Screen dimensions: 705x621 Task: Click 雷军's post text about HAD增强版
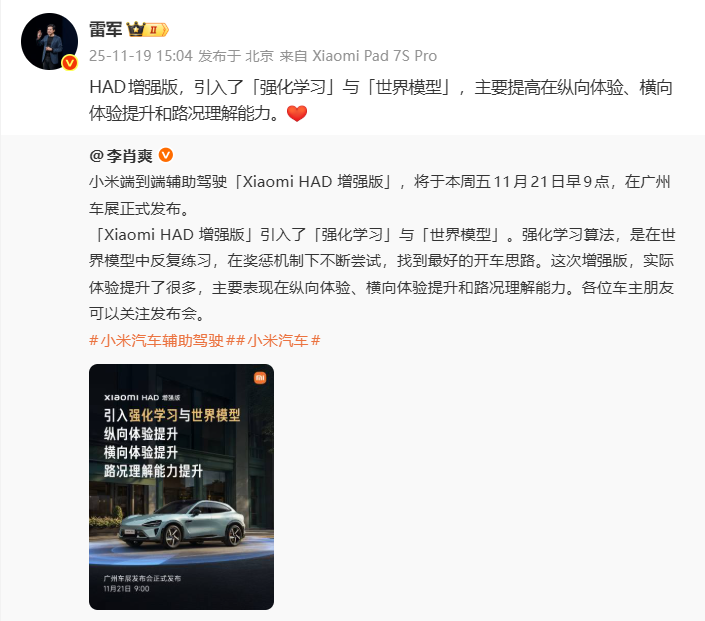tap(381, 100)
